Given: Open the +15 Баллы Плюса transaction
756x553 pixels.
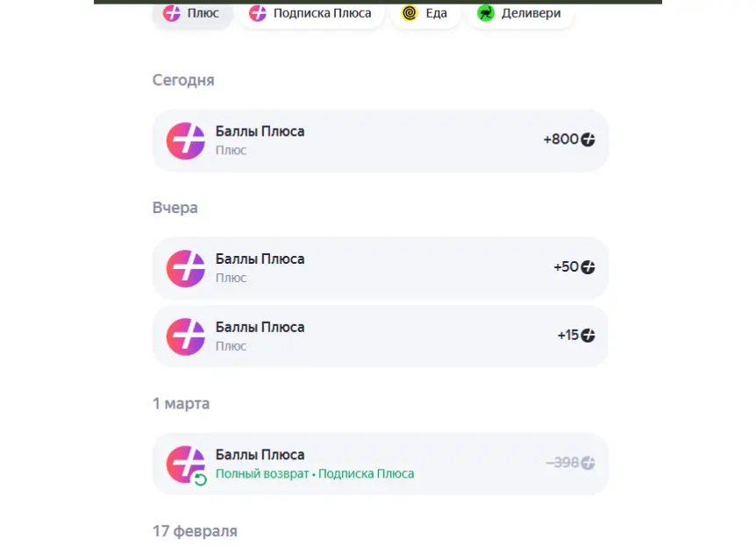Looking at the screenshot, I should pyautogui.click(x=381, y=337).
